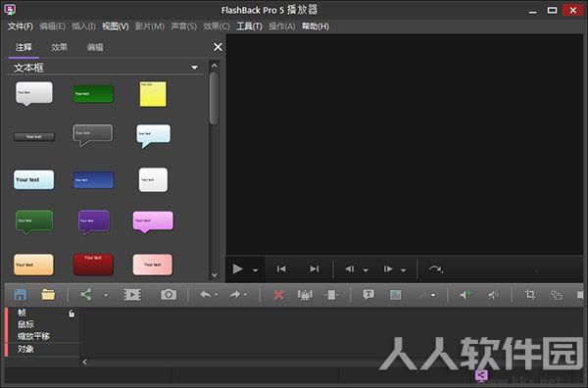Click the Add sound speaker icon
Image resolution: width=588 pixels, height=388 pixels.
click(x=465, y=295)
